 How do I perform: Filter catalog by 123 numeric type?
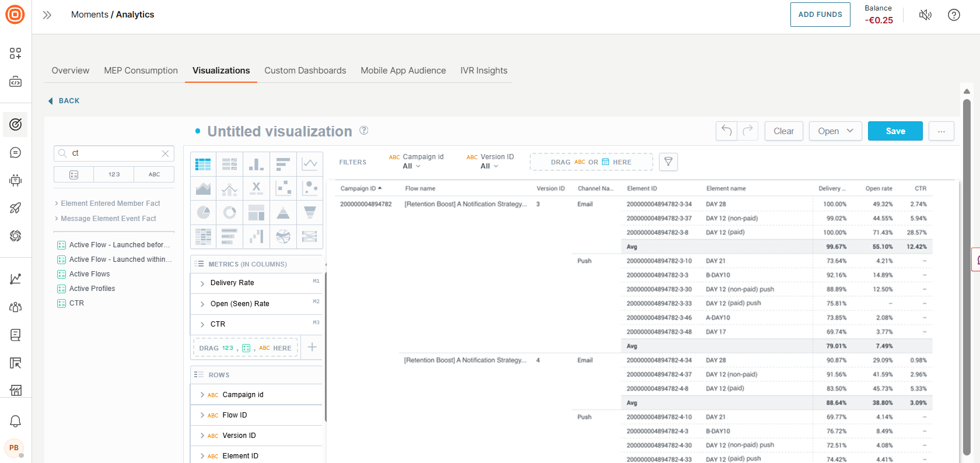click(114, 174)
